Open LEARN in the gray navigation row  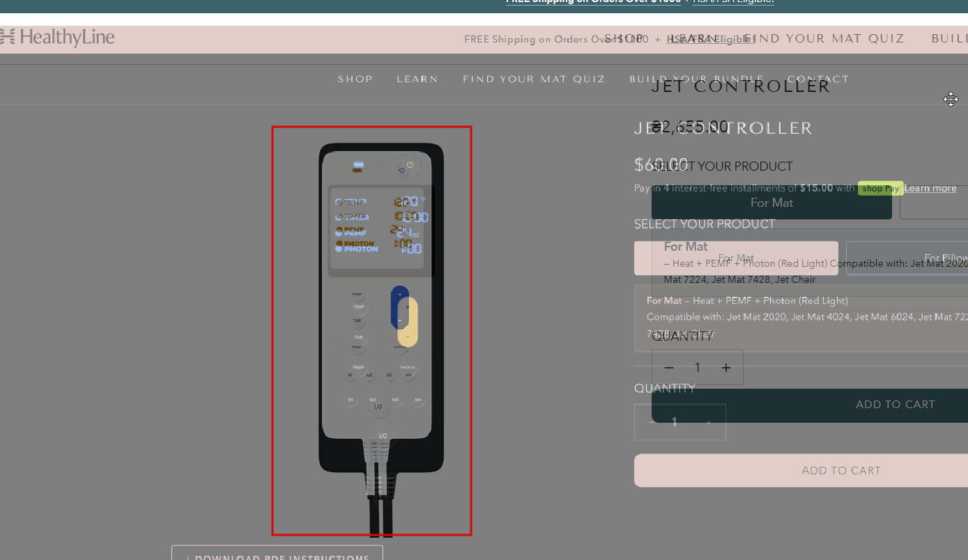417,79
